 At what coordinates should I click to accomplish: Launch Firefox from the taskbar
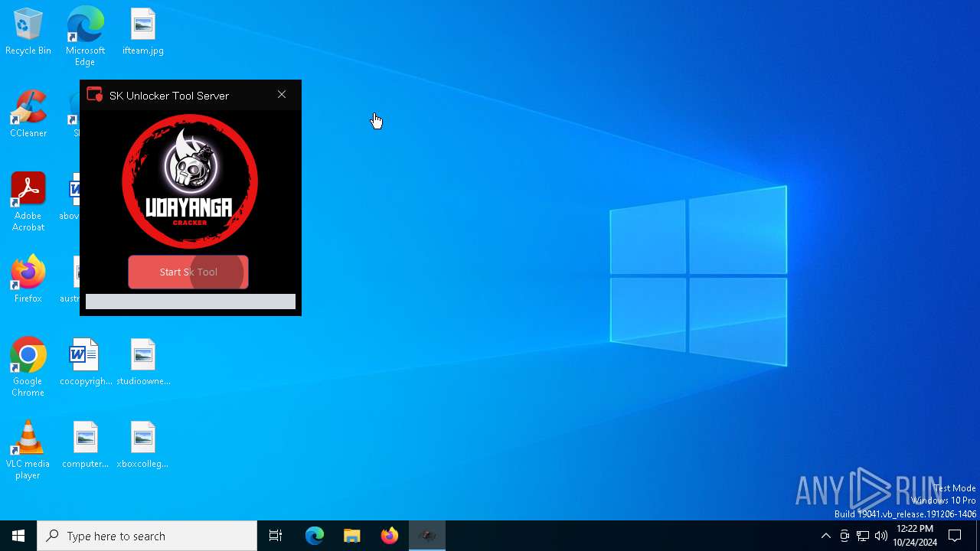coord(390,536)
